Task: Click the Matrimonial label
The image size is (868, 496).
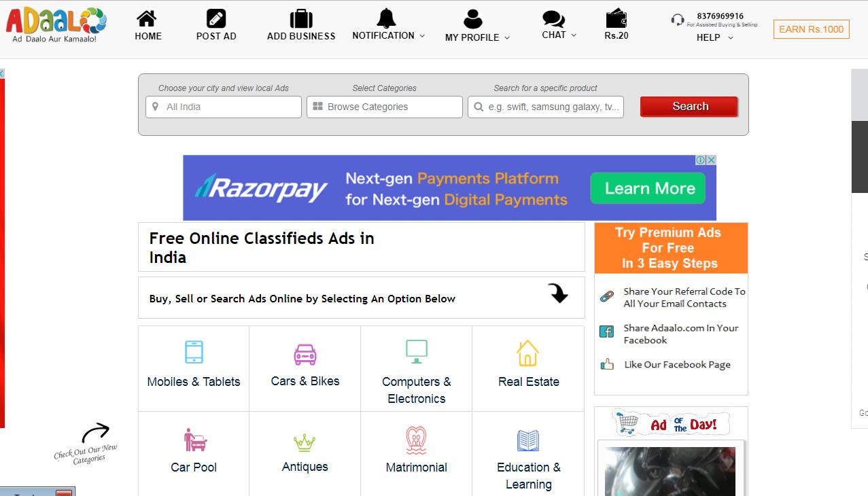Action: click(x=416, y=467)
